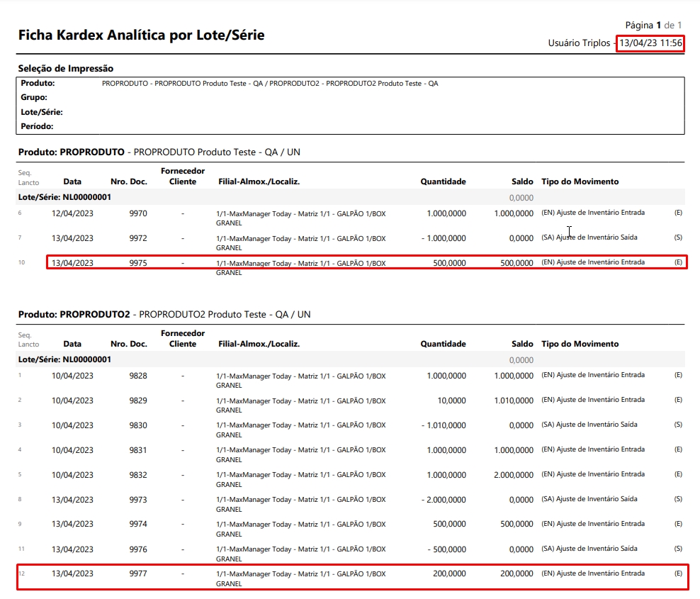Click quantity 10,0000 in row 9829
The height and width of the screenshot is (599, 700).
(x=451, y=401)
